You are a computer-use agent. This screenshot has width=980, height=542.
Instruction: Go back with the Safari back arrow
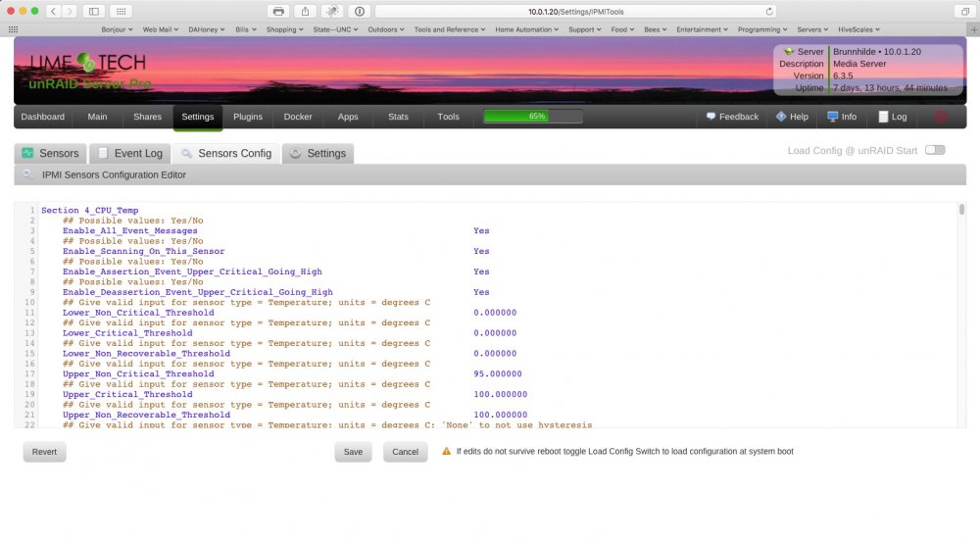click(x=54, y=11)
